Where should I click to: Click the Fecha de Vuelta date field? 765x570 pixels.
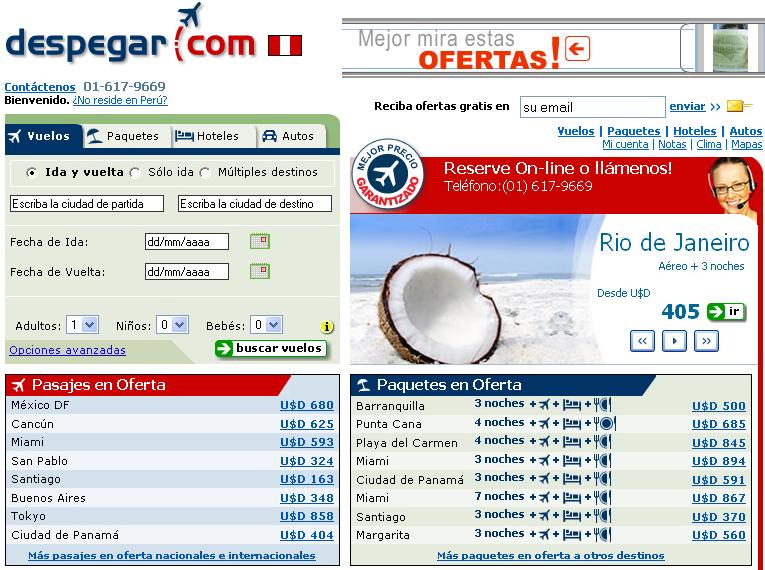[x=187, y=271]
